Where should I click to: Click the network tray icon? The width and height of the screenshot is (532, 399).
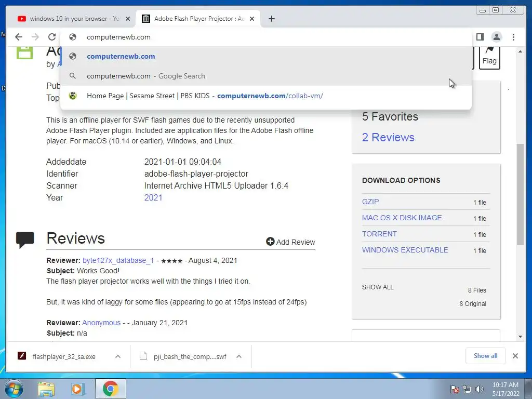[467, 389]
